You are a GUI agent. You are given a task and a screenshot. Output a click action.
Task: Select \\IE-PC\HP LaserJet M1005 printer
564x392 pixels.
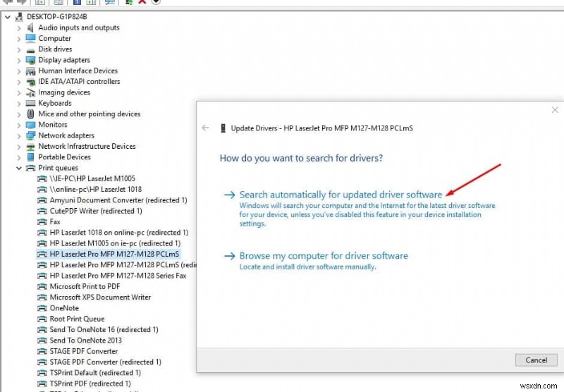[x=92, y=179]
